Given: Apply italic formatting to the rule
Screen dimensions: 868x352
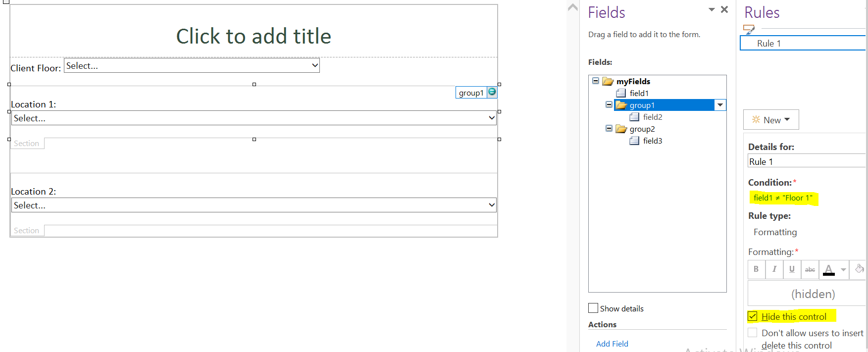Looking at the screenshot, I should (774, 269).
